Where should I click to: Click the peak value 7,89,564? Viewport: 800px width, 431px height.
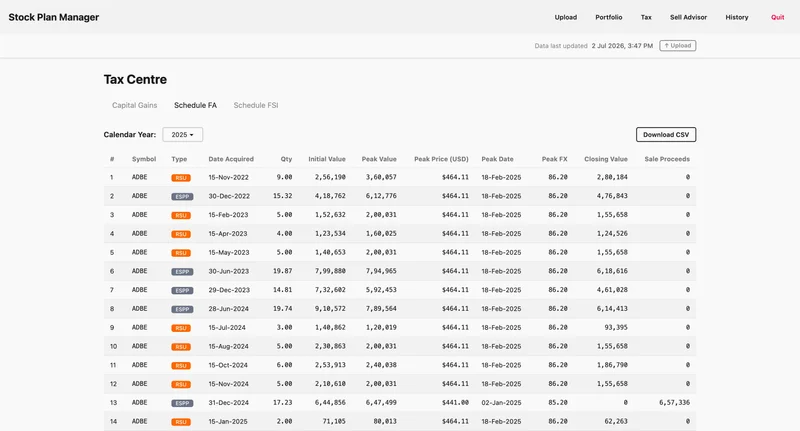[381, 309]
